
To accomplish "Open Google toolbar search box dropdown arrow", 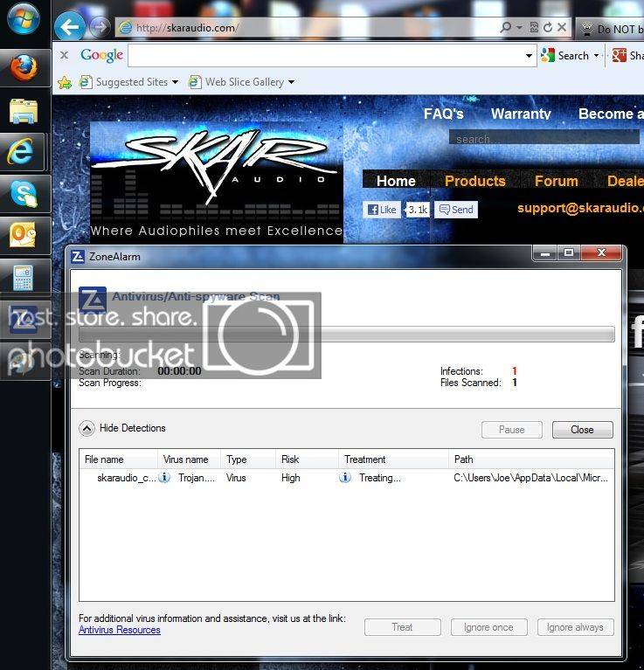I will (x=529, y=56).
